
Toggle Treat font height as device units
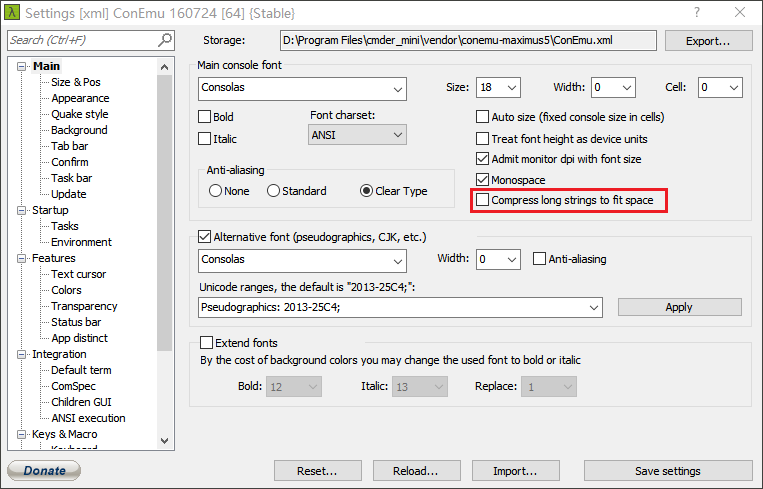(482, 139)
